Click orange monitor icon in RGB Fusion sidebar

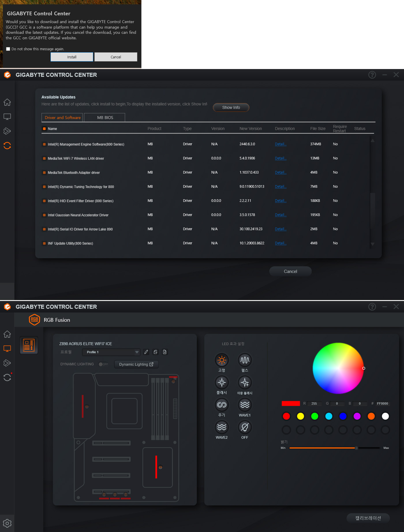pos(7,349)
